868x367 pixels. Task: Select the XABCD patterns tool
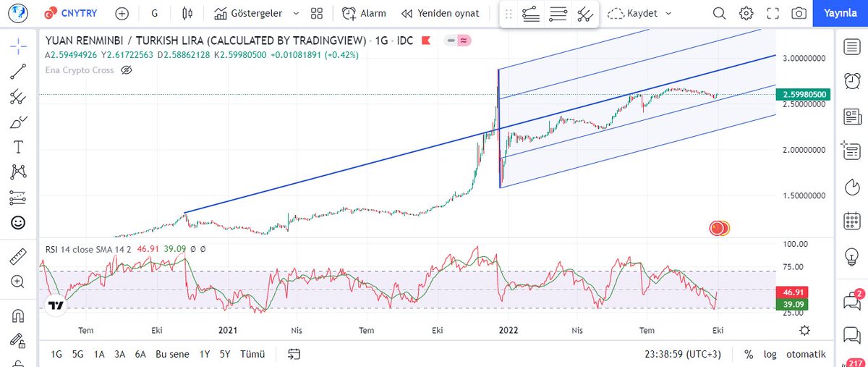click(19, 172)
